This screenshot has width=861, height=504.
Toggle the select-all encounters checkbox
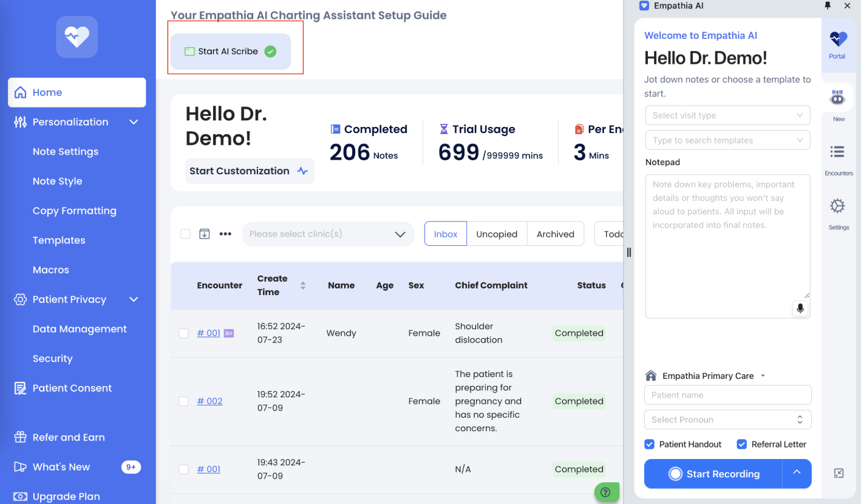(x=185, y=234)
